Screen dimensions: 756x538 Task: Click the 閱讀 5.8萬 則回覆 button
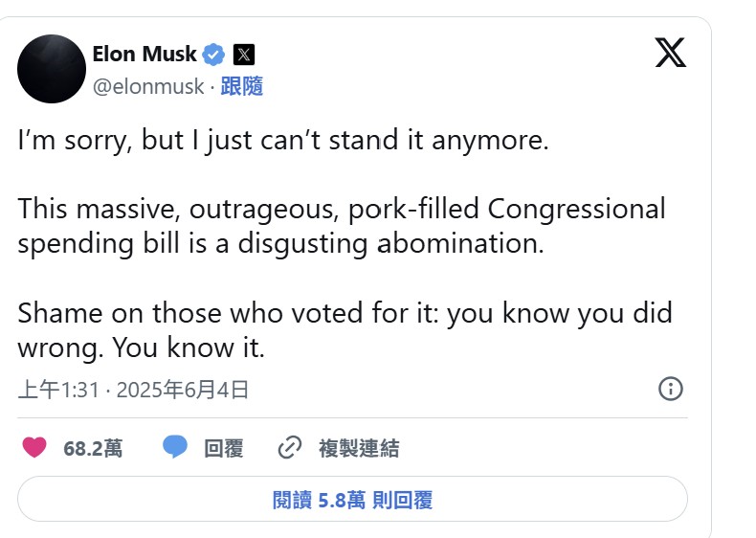coord(352,499)
